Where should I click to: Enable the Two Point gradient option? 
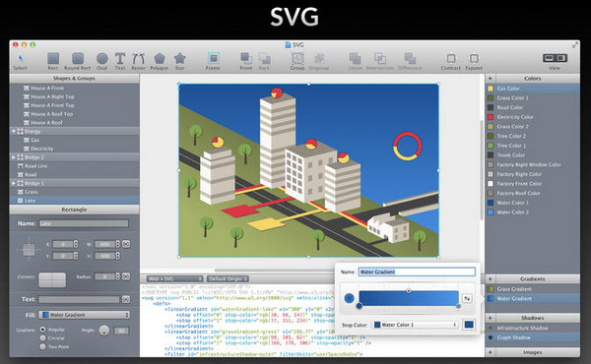point(42,346)
